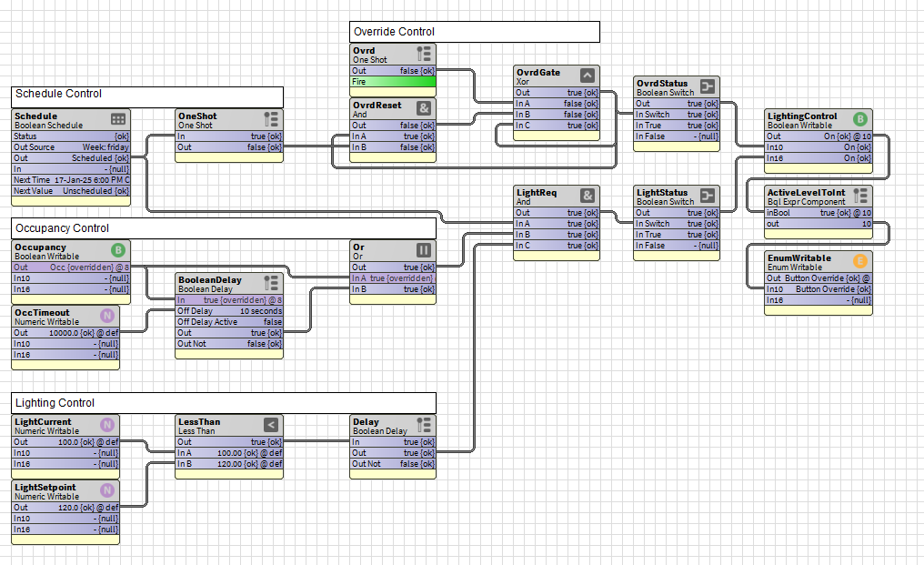Click the LessThan comparison icon

pyautogui.click(x=271, y=425)
